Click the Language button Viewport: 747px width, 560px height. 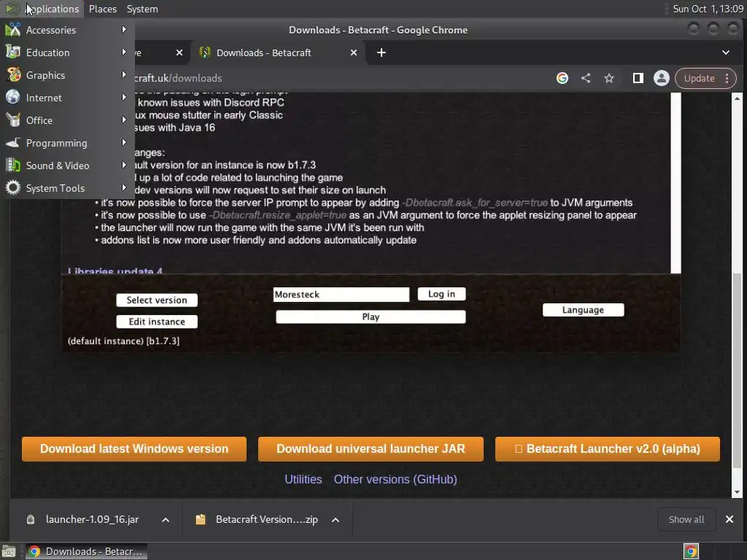tap(583, 310)
